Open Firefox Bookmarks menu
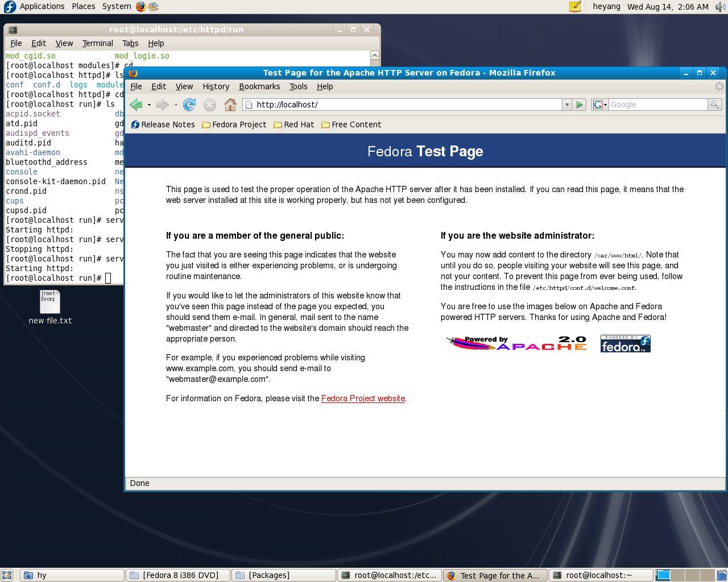Screen dimensions: 728x582 [259, 86]
